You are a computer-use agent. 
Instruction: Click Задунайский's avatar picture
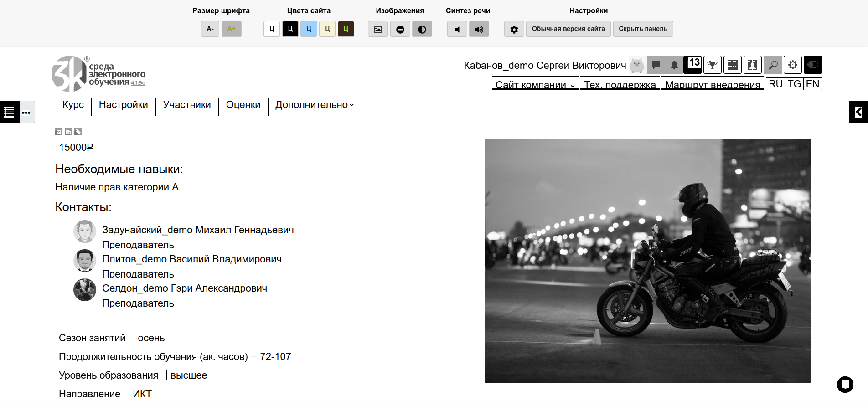click(85, 231)
